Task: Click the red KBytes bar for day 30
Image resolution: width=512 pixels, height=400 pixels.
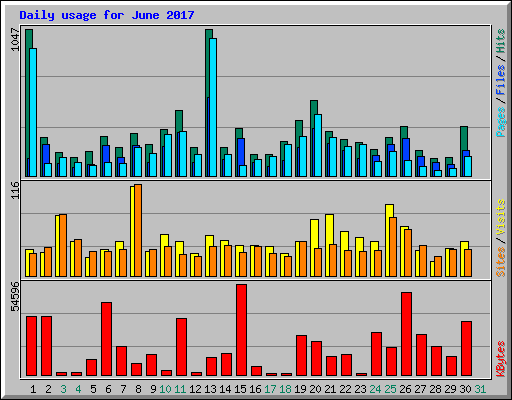Action: (x=467, y=348)
